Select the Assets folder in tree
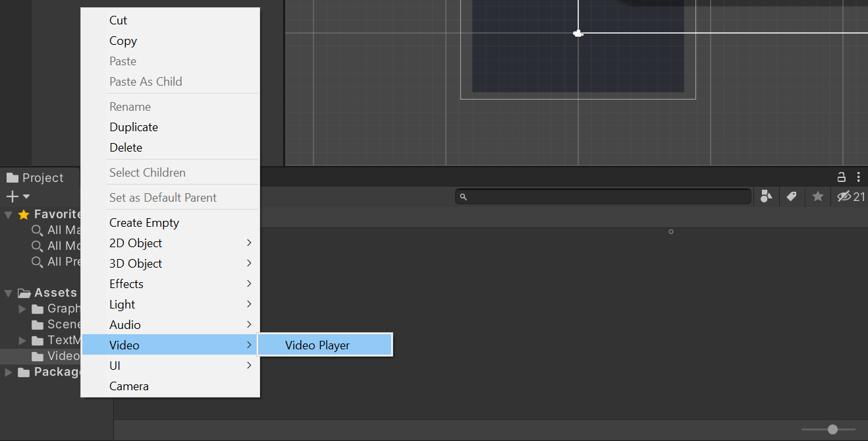Viewport: 868px width, 441px height. pyautogui.click(x=47, y=293)
